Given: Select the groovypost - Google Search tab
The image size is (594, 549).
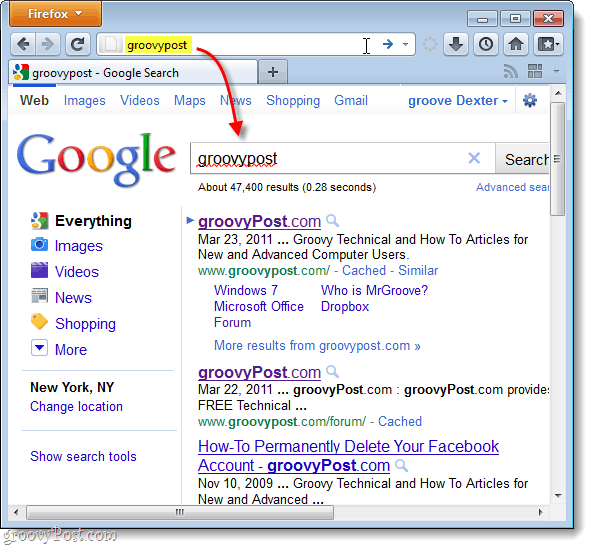Looking at the screenshot, I should tap(133, 72).
